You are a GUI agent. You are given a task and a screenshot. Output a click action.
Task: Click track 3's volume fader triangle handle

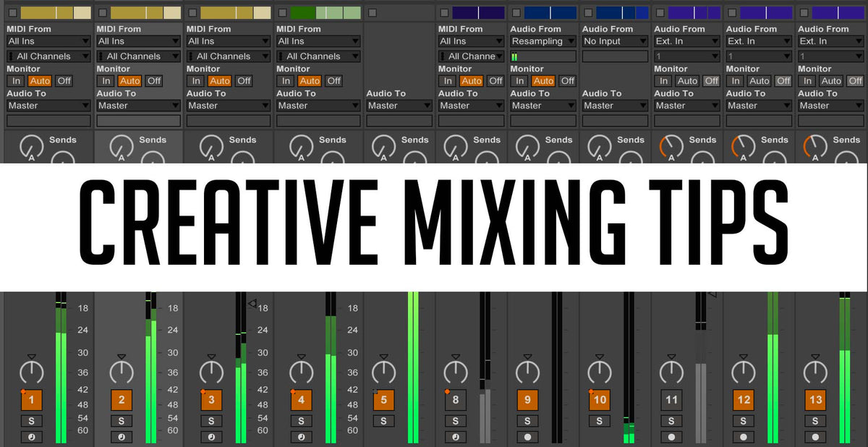coord(252,304)
